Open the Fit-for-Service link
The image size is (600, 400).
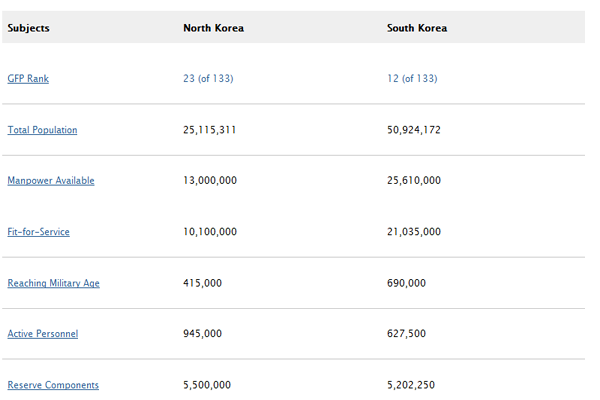point(38,232)
